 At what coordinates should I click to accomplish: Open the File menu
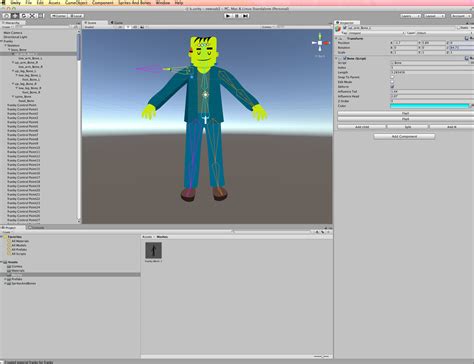coord(28,3)
